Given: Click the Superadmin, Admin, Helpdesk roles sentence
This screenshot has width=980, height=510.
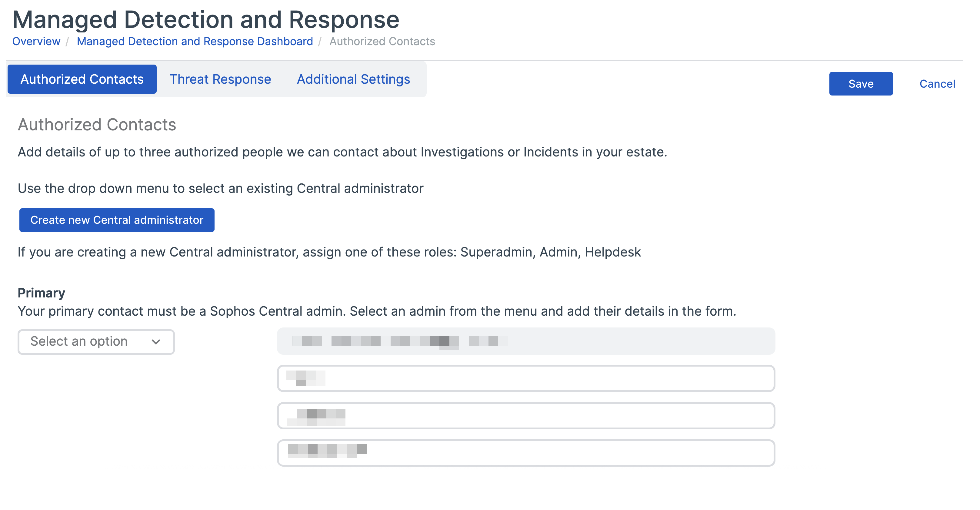Looking at the screenshot, I should (x=329, y=252).
